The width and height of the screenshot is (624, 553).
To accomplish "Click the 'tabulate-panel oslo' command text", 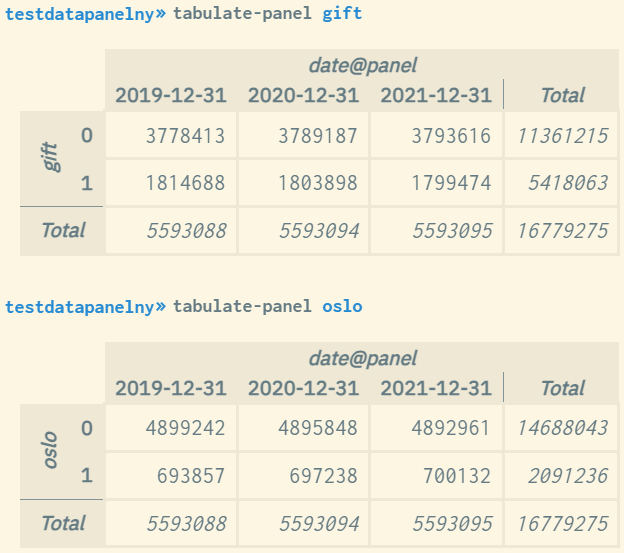I will coord(267,306).
